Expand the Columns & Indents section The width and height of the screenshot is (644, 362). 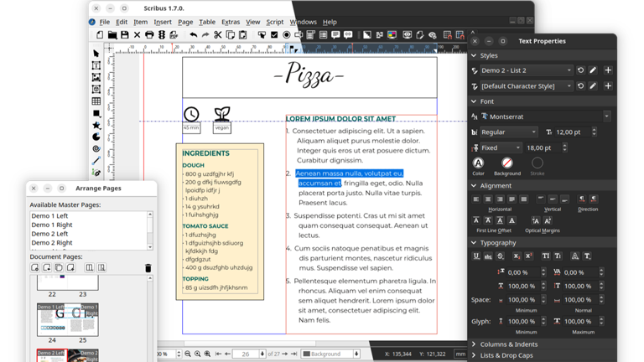pyautogui.click(x=509, y=344)
